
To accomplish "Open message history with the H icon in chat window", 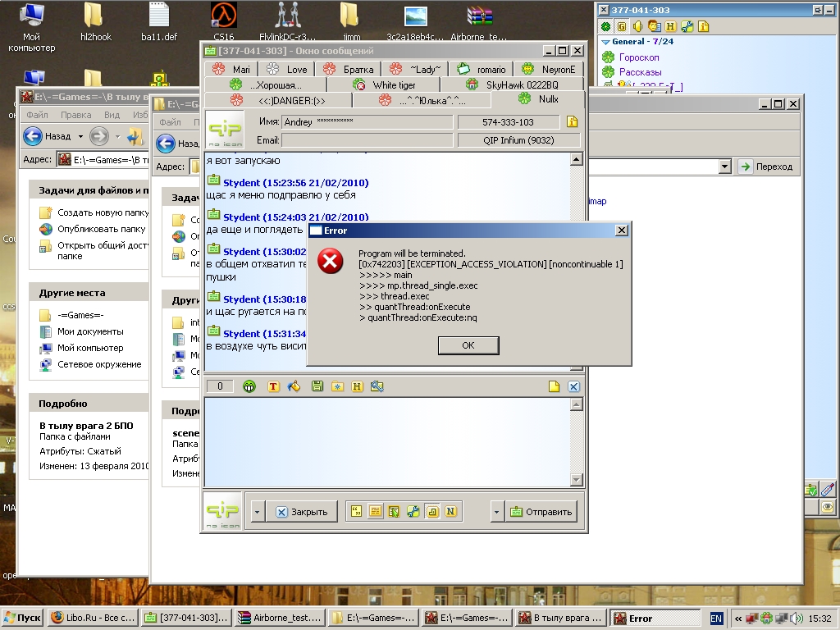I will tap(357, 386).
